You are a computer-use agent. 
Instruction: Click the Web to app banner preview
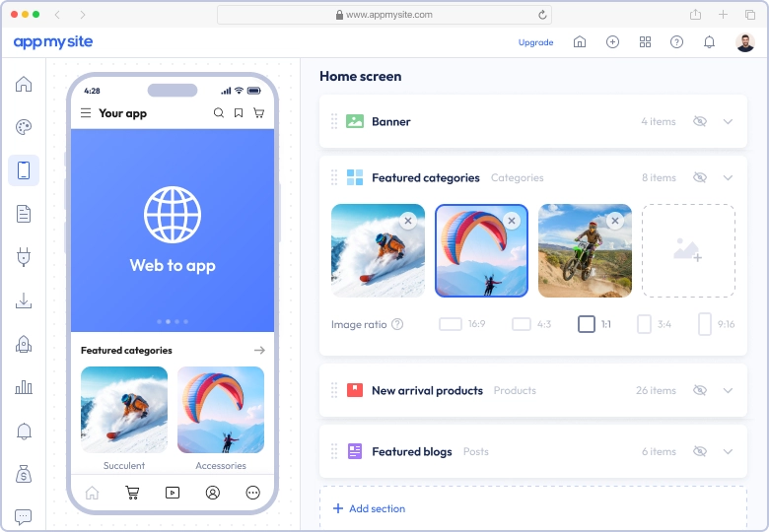click(173, 231)
